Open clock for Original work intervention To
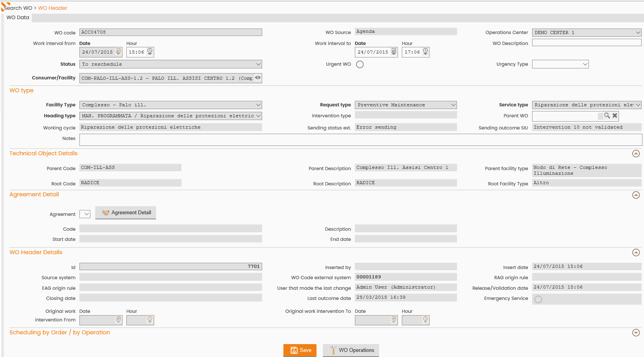The width and height of the screenshot is (644, 357). (x=425, y=319)
